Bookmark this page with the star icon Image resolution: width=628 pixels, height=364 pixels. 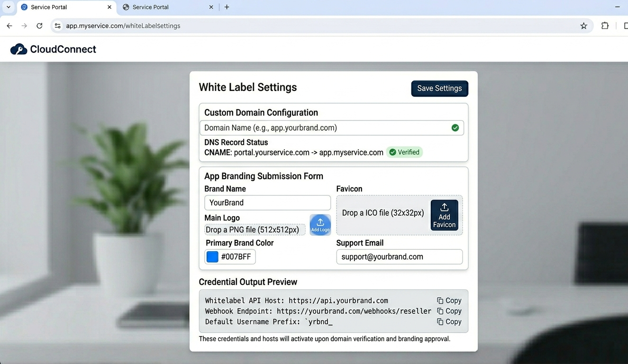pos(583,26)
